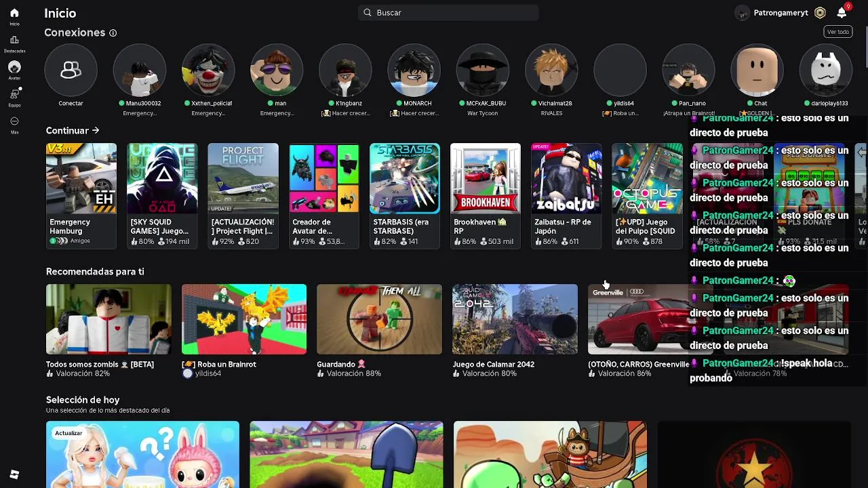
Task: Click the Roblox logo at sidebar bottom
Action: click(14, 474)
